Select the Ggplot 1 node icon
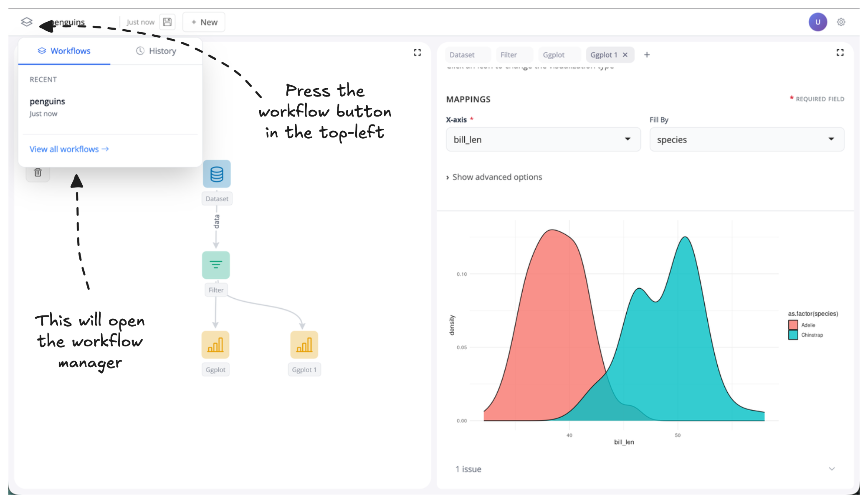The width and height of the screenshot is (868, 503). tap(304, 345)
